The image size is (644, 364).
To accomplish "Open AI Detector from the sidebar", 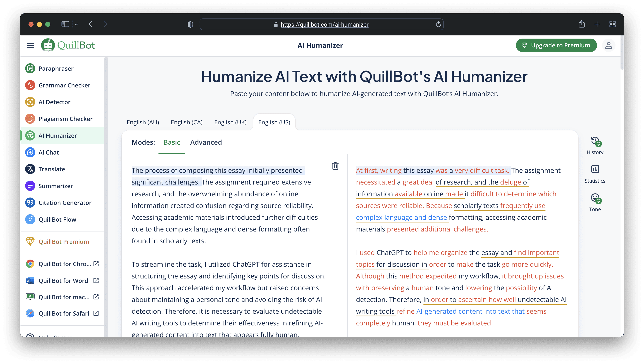I will [x=54, y=102].
